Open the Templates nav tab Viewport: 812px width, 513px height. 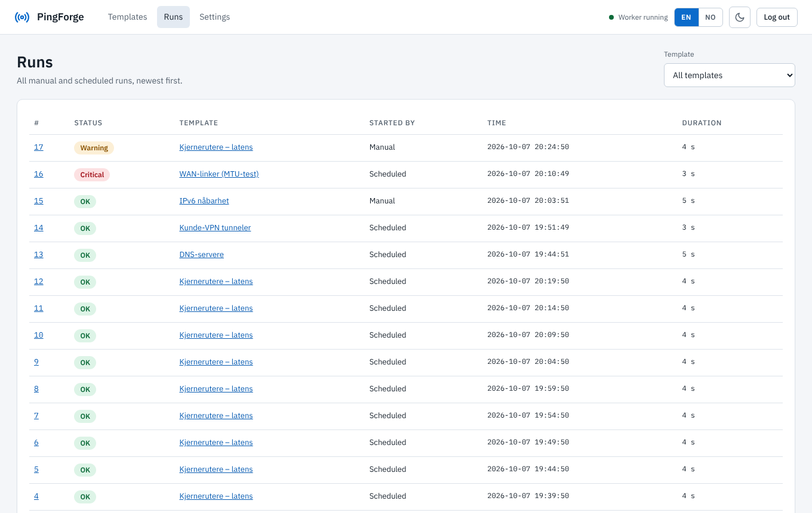(x=127, y=17)
